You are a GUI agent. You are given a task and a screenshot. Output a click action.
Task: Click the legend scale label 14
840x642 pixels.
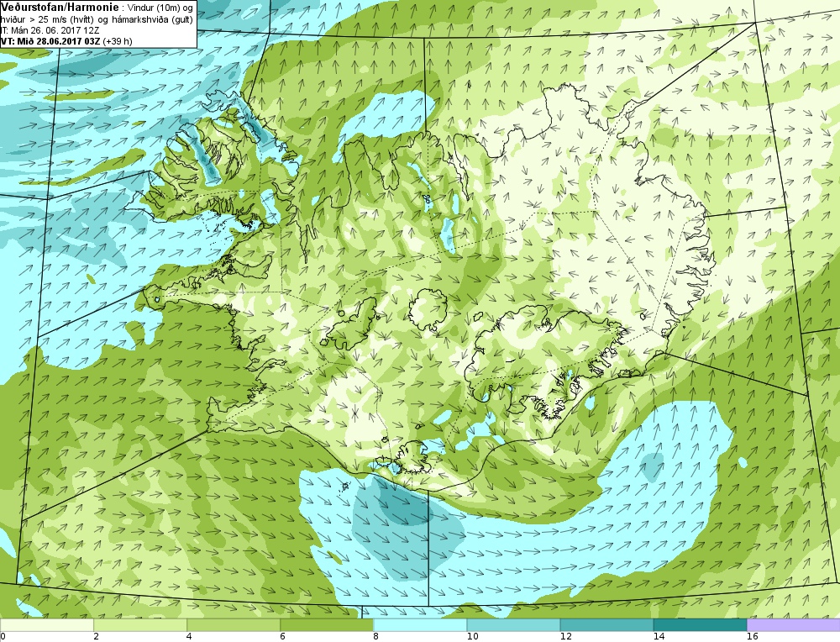(x=659, y=637)
